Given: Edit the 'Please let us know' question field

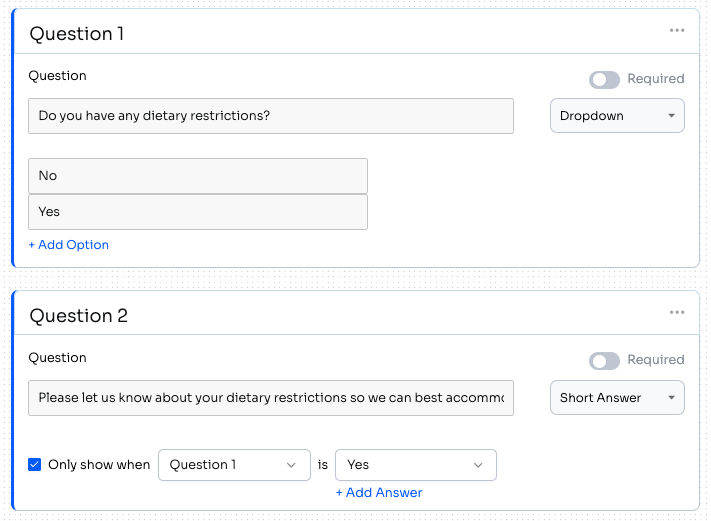Looking at the screenshot, I should pyautogui.click(x=271, y=398).
